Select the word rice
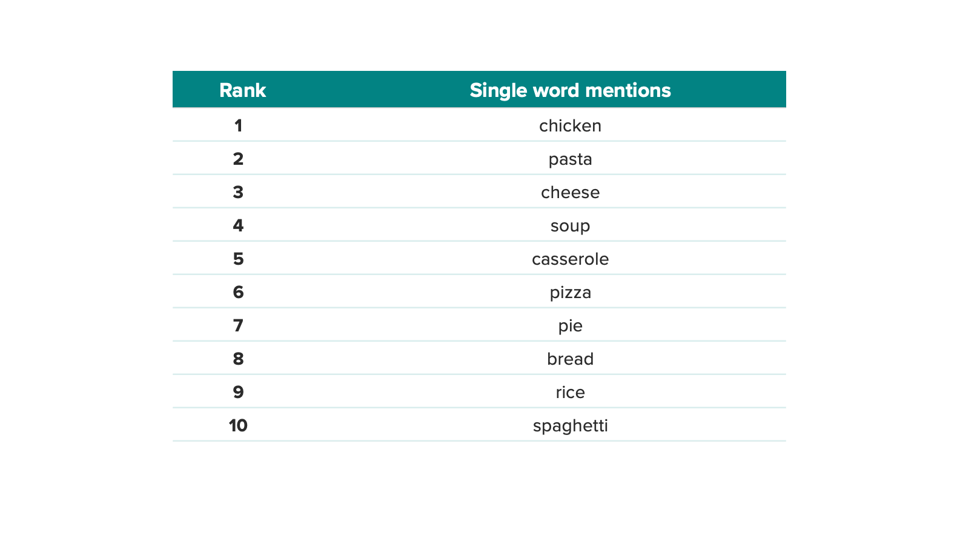The width and height of the screenshot is (980, 538). tap(570, 392)
